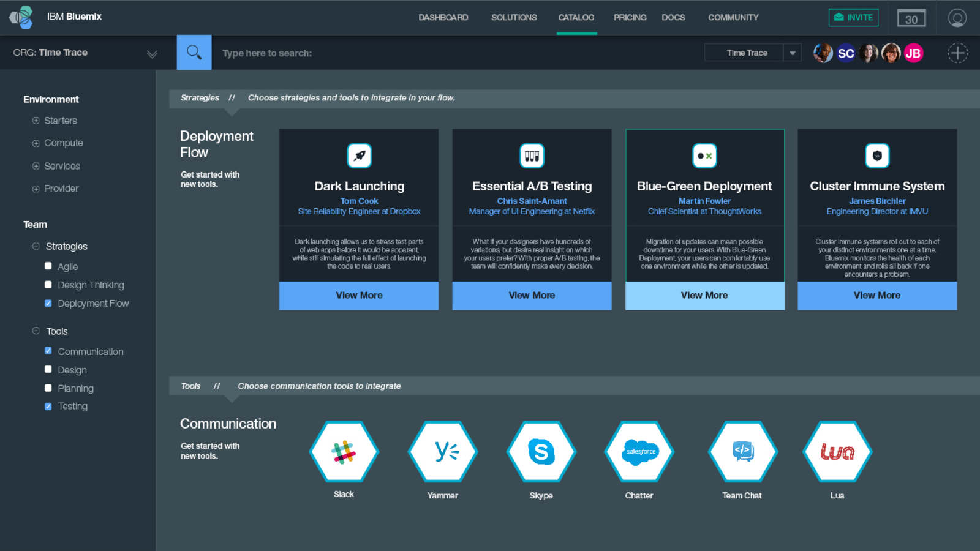Screen dimensions: 980x551
Task: Expand the ORG Time Trace chevron
Action: [152, 54]
